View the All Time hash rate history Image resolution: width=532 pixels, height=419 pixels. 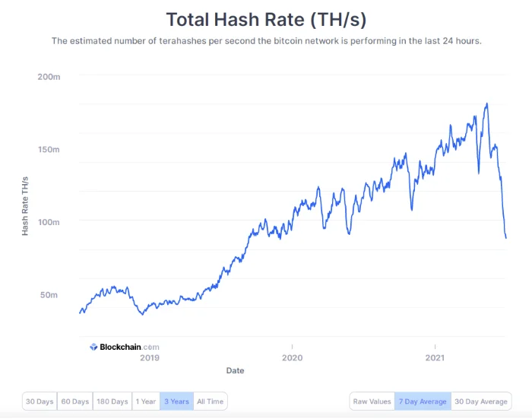(x=210, y=402)
